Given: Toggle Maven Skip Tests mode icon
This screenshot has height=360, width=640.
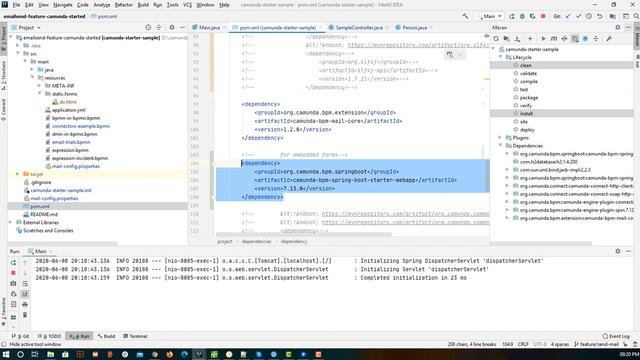Looking at the screenshot, I should 585,39.
